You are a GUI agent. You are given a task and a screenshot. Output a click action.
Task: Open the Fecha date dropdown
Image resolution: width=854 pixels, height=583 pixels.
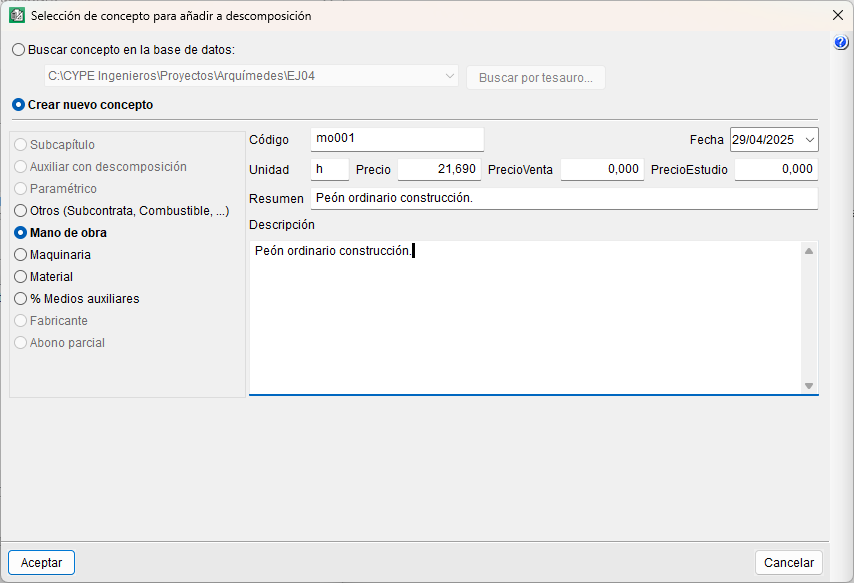[x=810, y=140]
